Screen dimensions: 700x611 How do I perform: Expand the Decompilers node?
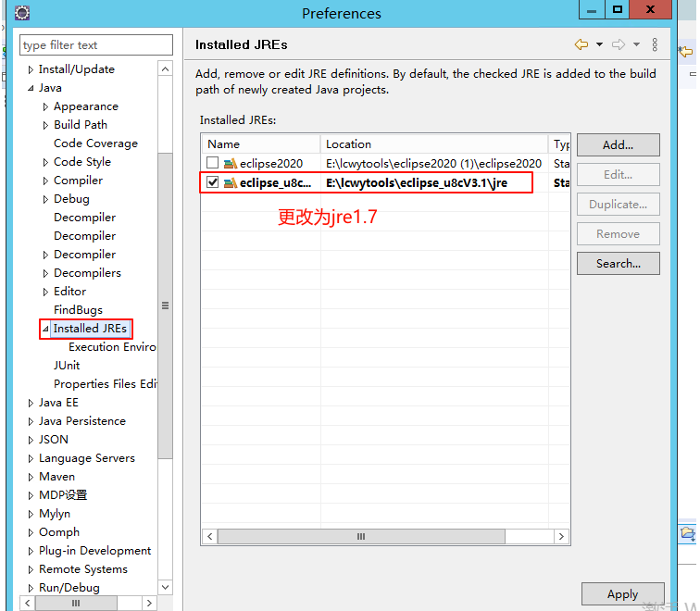point(45,273)
